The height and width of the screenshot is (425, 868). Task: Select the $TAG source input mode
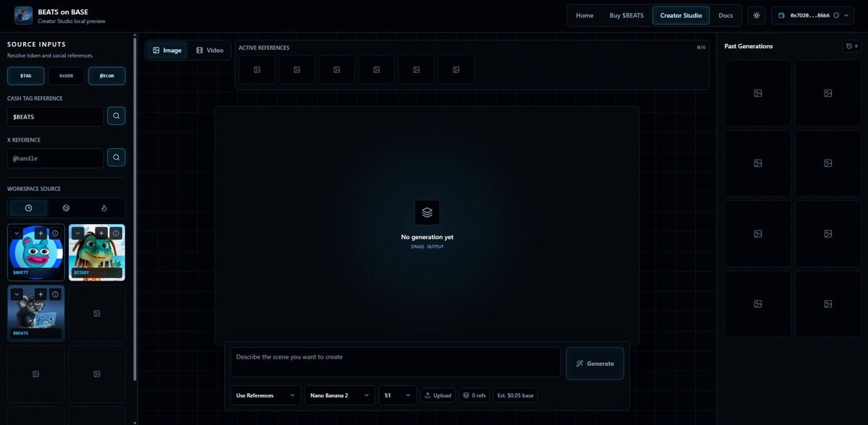(26, 75)
